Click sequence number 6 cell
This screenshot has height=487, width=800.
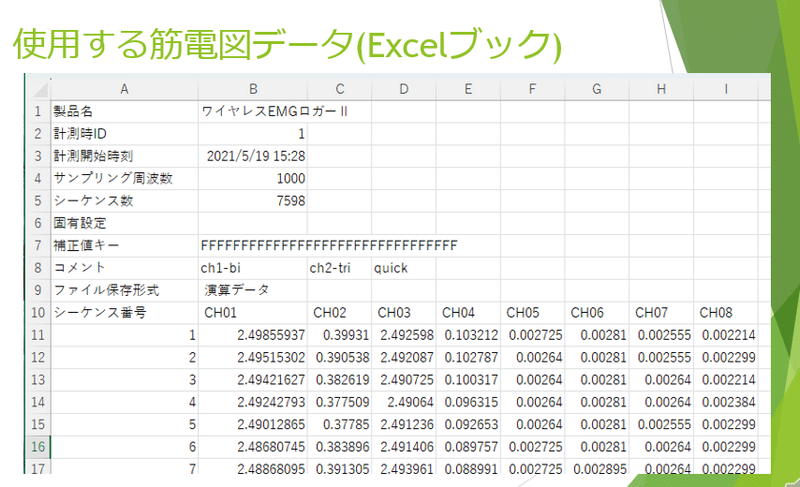[x=124, y=447]
